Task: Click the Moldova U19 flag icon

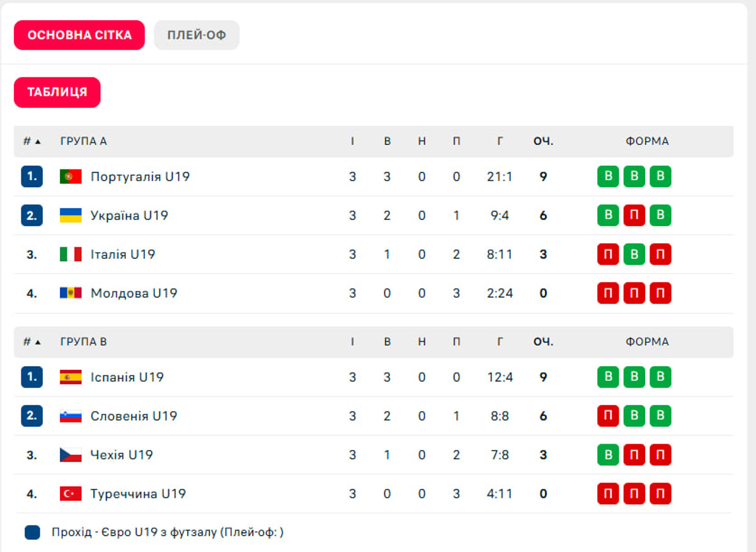Action: [x=71, y=293]
